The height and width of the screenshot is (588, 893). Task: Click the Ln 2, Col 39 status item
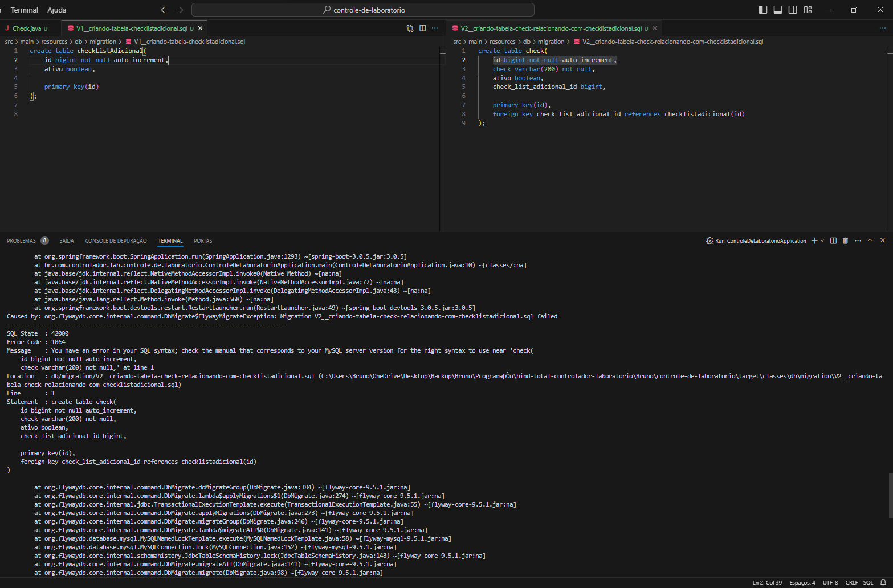pos(767,582)
